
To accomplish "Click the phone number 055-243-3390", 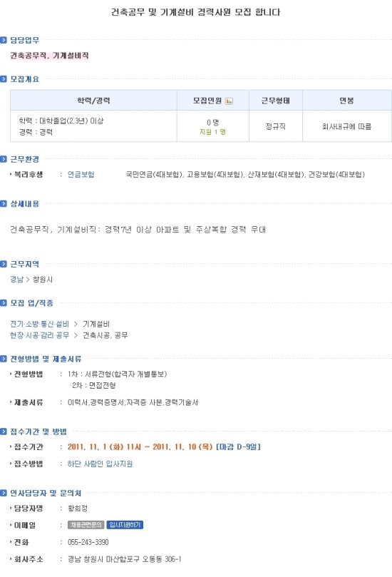I will pos(88,543).
